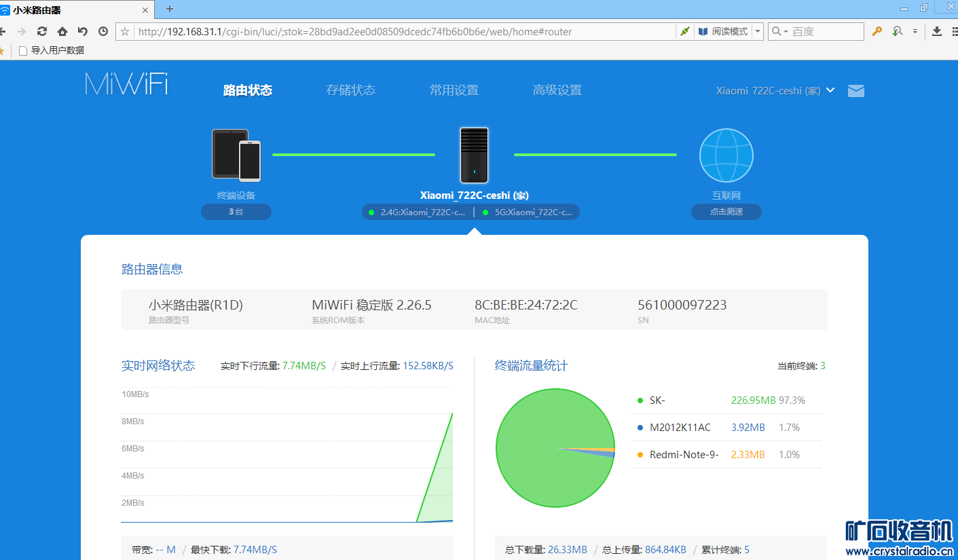Viewport: 958px width, 560px height.
Task: Open the browsing history clock icon
Action: (103, 31)
